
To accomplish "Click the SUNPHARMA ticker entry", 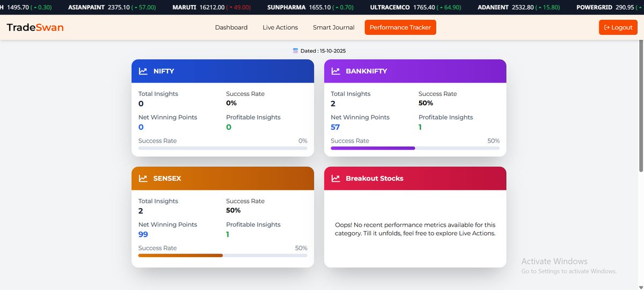I will (310, 8).
